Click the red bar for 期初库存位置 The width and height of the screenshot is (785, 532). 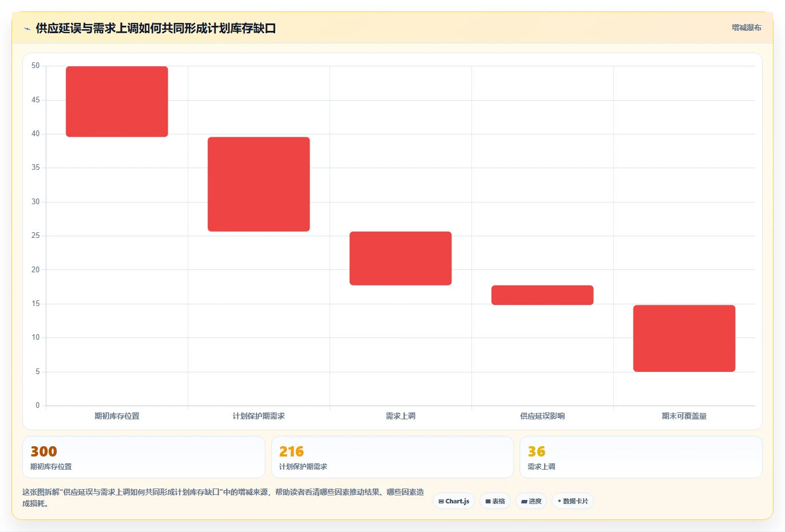117,102
